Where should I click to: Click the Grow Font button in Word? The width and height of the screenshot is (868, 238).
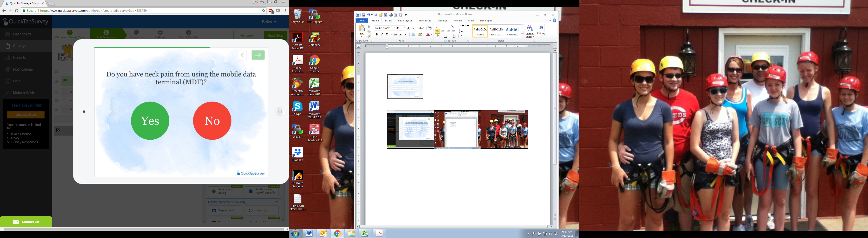point(409,28)
